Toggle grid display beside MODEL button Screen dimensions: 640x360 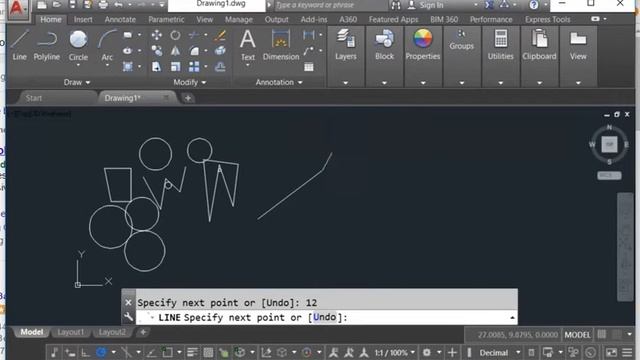click(x=602, y=335)
